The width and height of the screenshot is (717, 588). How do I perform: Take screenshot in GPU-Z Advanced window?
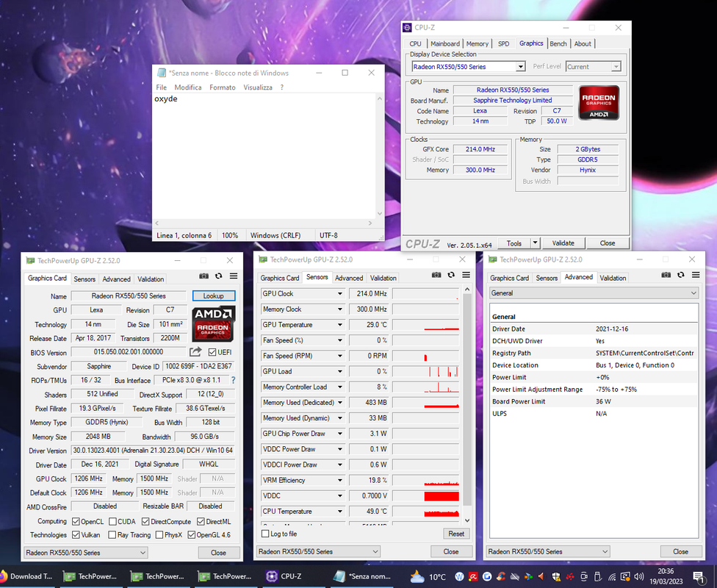tap(666, 275)
